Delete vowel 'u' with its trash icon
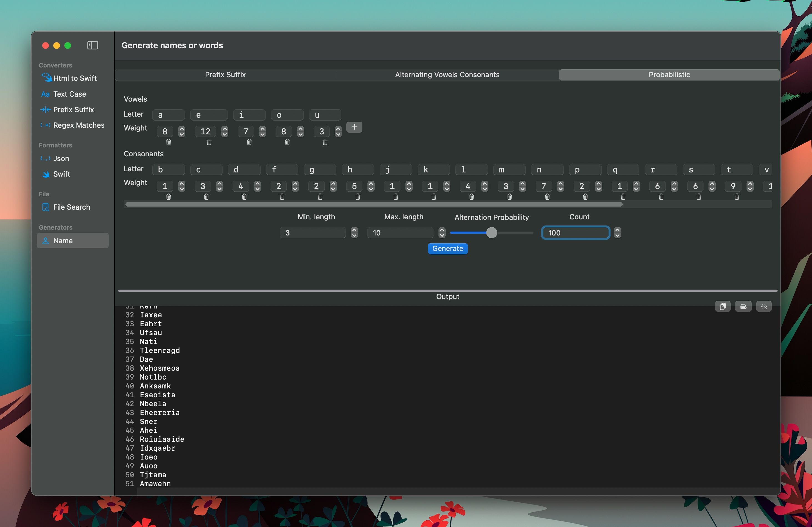812x527 pixels. tap(325, 142)
